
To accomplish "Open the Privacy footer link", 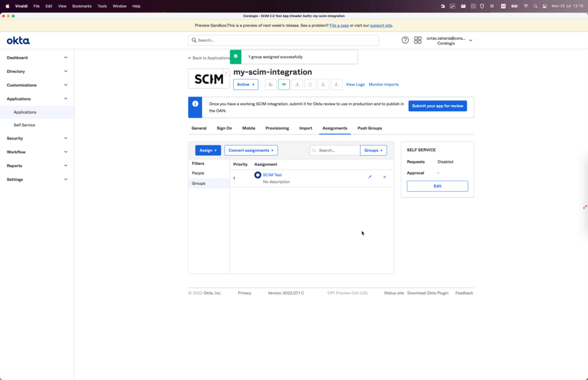I will tap(245, 293).
